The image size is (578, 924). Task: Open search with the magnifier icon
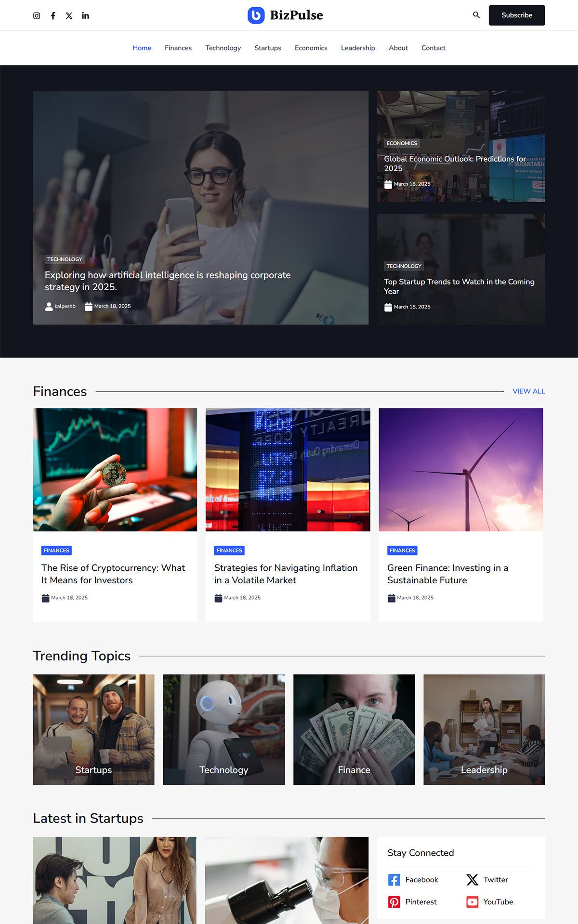point(476,15)
